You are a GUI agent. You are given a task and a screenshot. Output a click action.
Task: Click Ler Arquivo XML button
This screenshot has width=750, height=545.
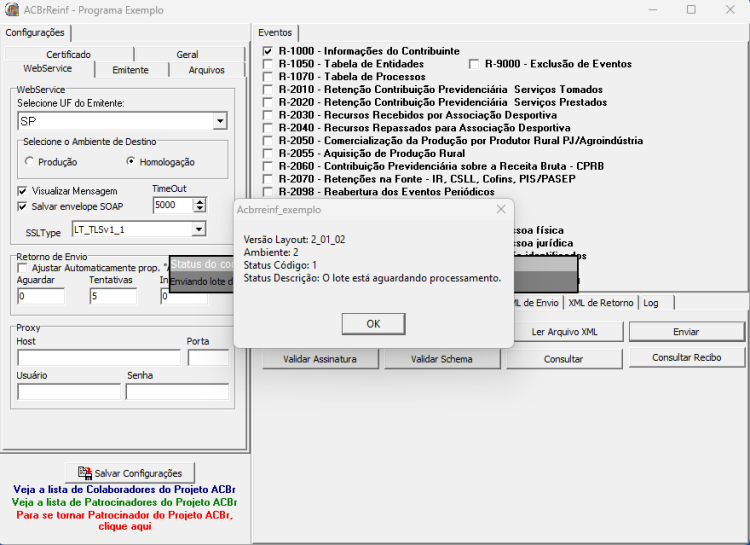[x=564, y=332]
